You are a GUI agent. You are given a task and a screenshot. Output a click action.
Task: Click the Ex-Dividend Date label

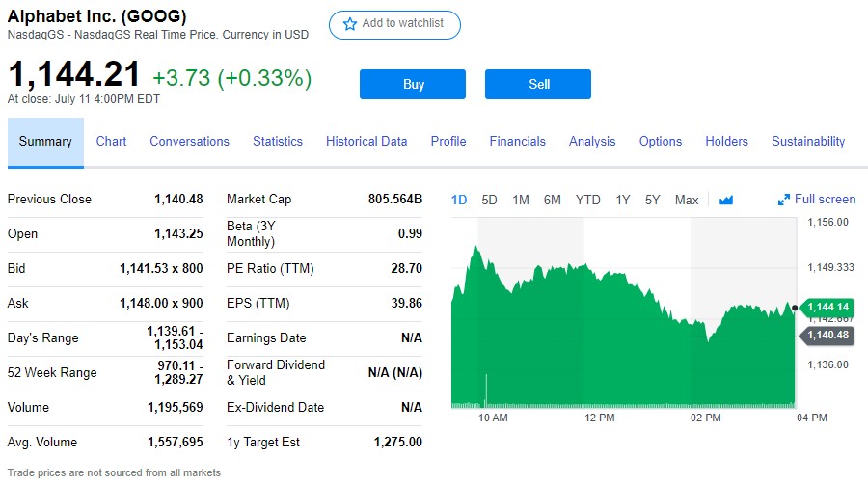275,408
